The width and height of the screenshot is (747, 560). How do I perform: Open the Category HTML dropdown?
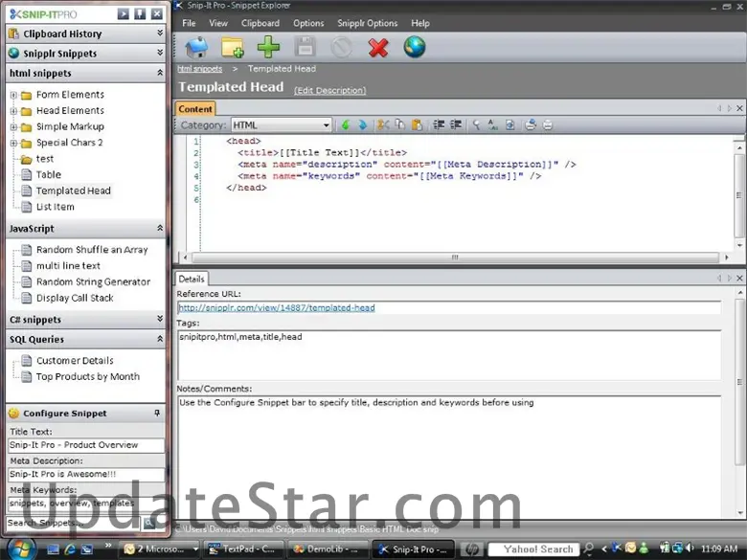(326, 124)
